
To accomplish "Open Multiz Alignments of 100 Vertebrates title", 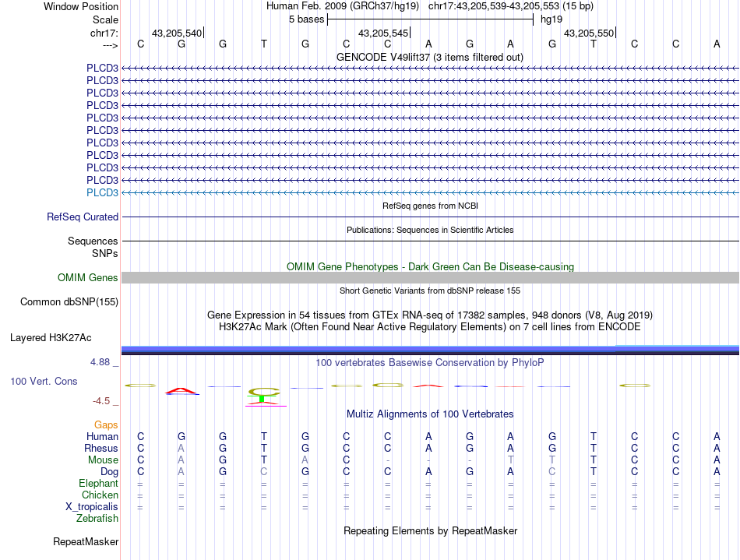I will (430, 414).
